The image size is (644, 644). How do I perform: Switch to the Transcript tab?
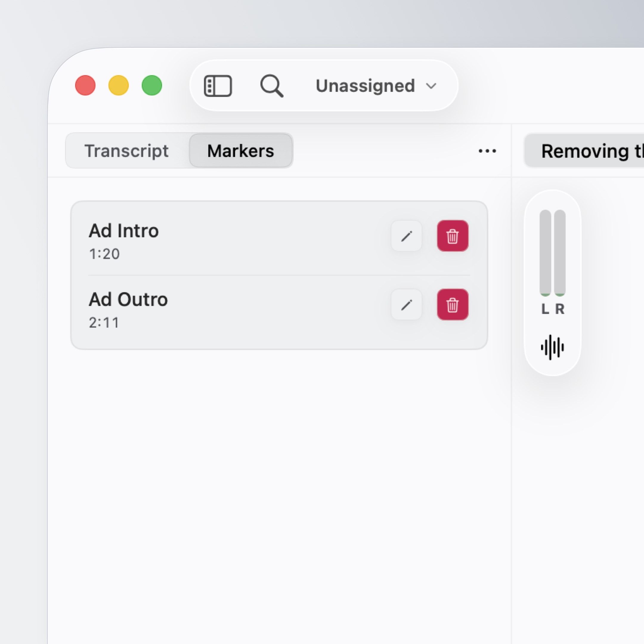127,151
